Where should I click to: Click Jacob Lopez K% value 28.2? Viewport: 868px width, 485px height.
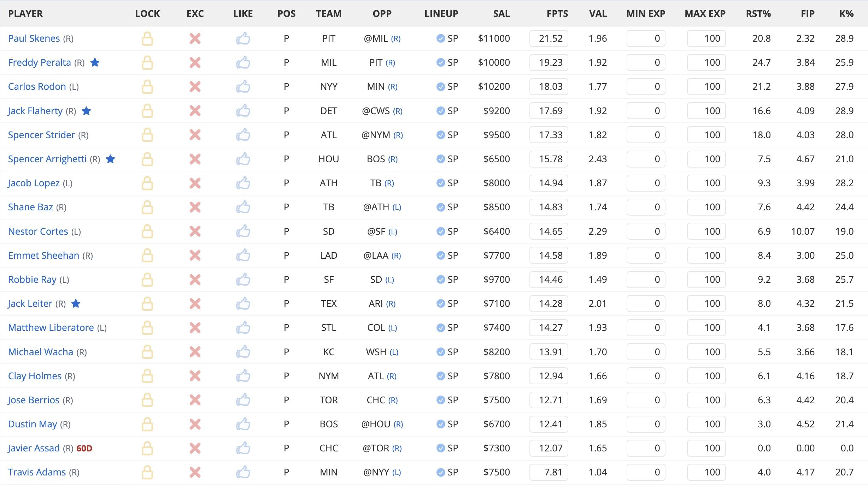click(x=844, y=183)
